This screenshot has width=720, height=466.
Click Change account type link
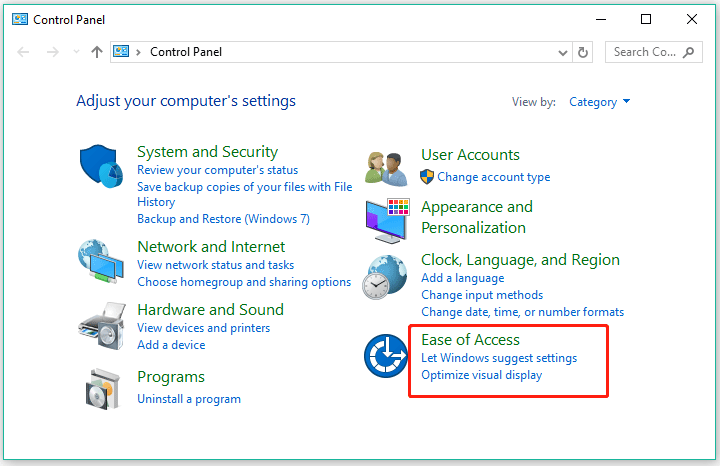pyautogui.click(x=494, y=177)
